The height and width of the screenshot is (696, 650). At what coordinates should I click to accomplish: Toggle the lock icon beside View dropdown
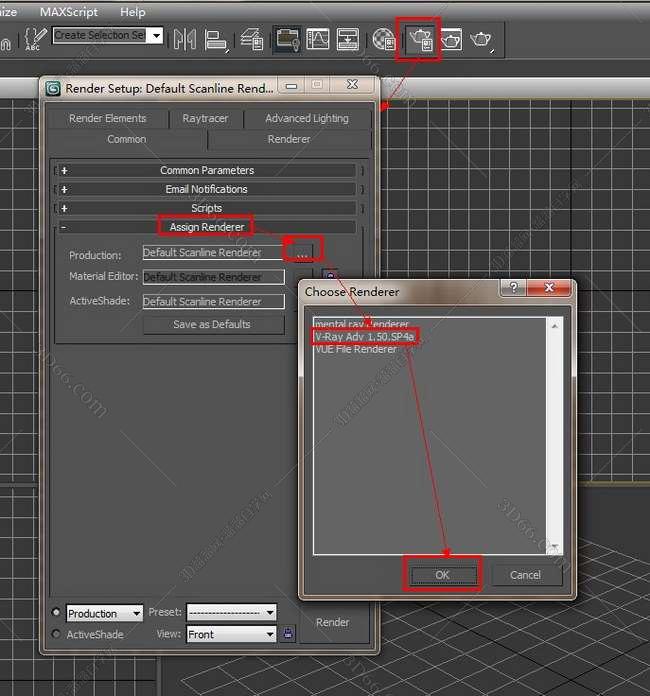point(289,634)
